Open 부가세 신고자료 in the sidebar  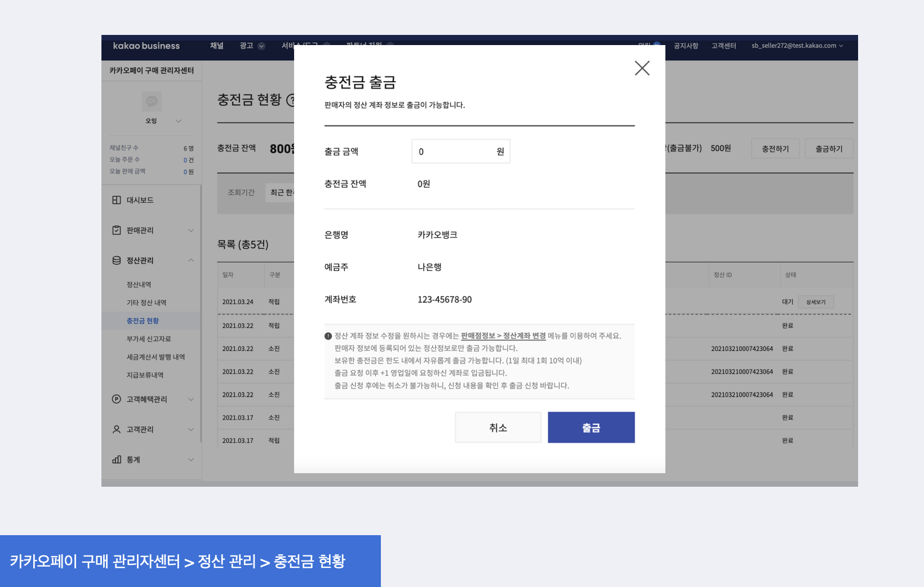pyautogui.click(x=149, y=339)
